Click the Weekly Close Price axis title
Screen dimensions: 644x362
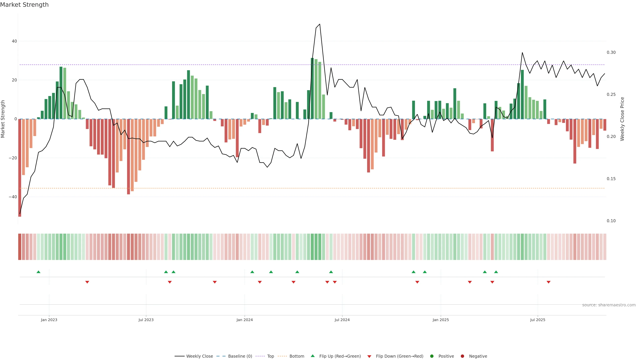(x=622, y=119)
